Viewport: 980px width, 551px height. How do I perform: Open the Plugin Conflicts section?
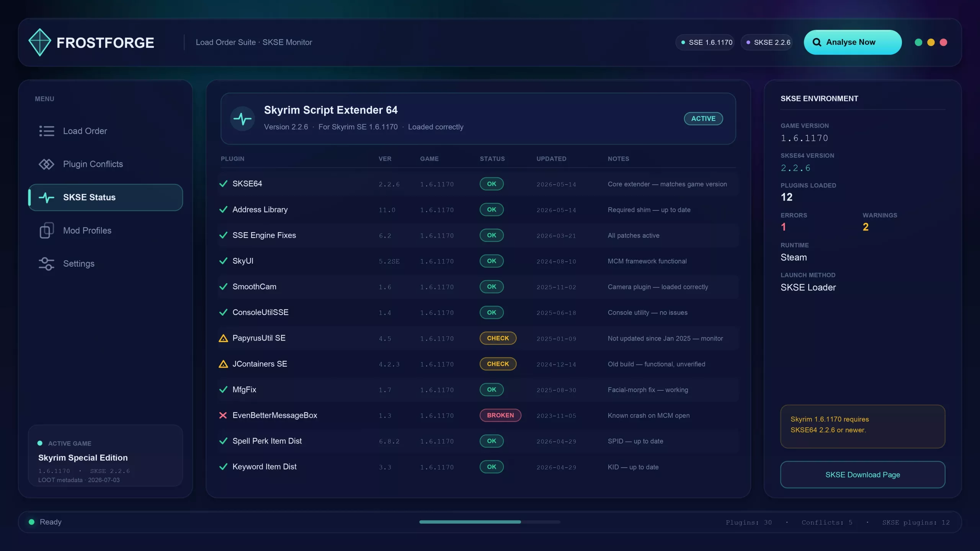click(x=106, y=164)
